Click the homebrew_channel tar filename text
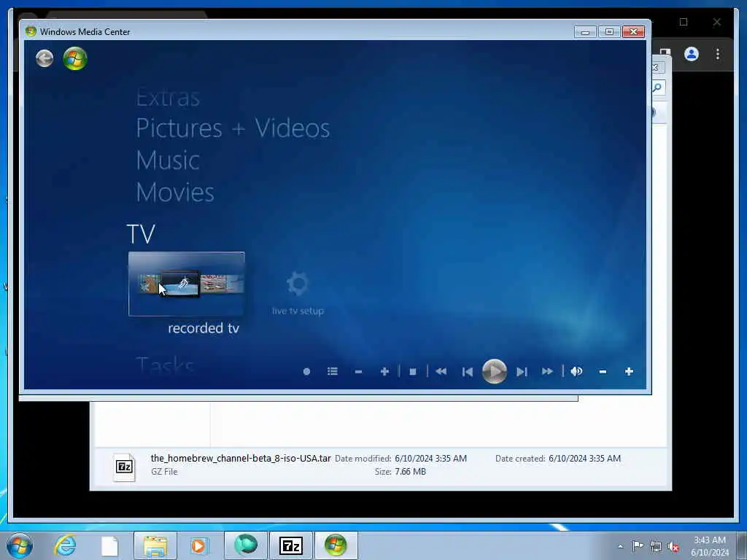 click(241, 458)
